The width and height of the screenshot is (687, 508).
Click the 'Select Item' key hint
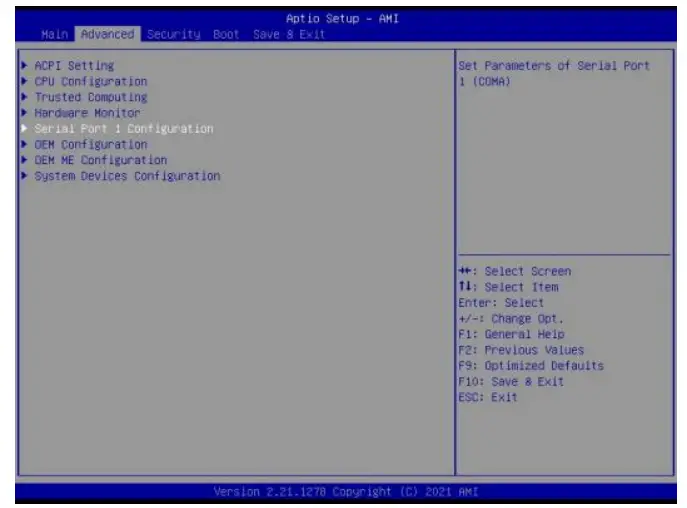508,287
